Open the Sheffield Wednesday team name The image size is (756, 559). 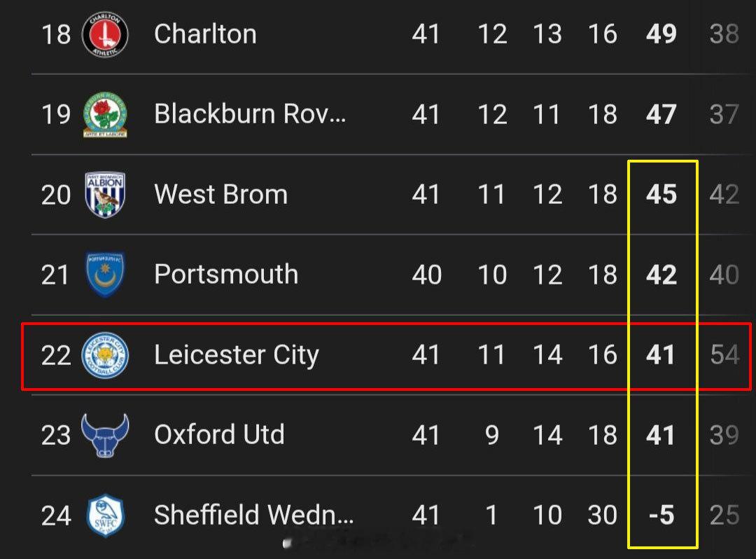253,516
